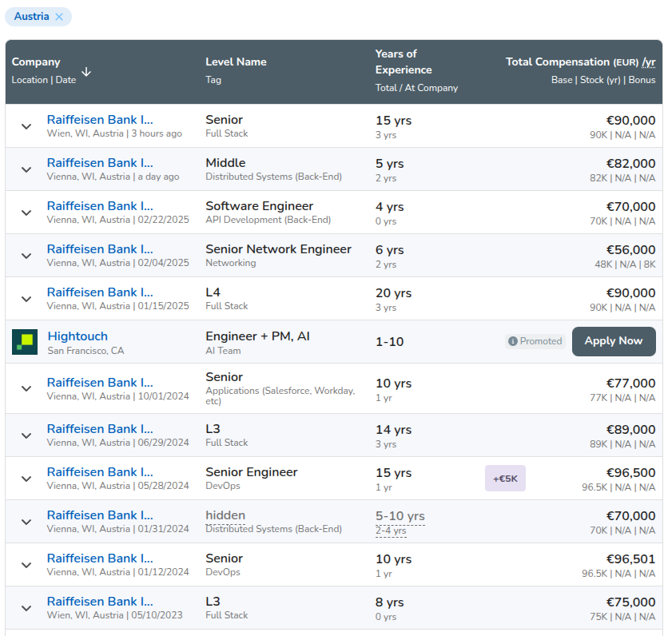Screen dimensions: 672x636
Task: Expand the €75,000 L3 row
Action: tap(26, 608)
